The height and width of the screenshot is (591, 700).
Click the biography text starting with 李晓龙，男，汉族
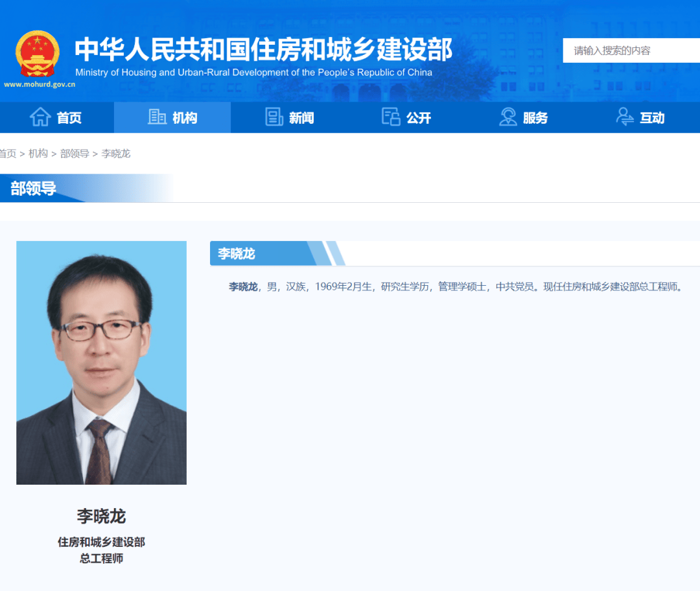click(x=456, y=286)
